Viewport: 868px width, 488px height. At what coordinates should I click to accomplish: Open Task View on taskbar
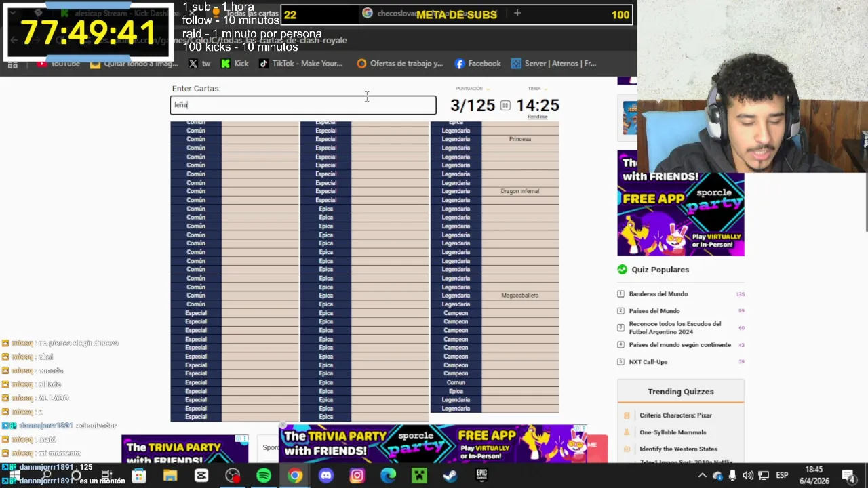[x=106, y=476]
